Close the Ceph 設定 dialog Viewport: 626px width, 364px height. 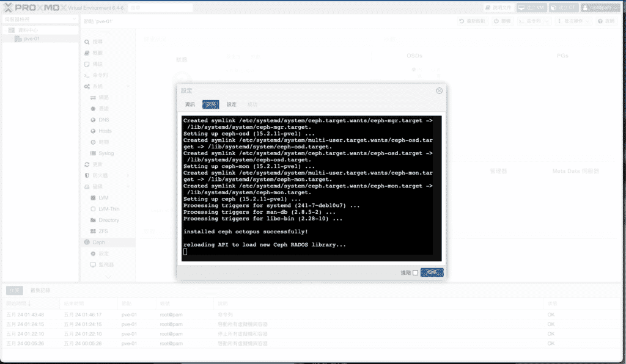439,90
